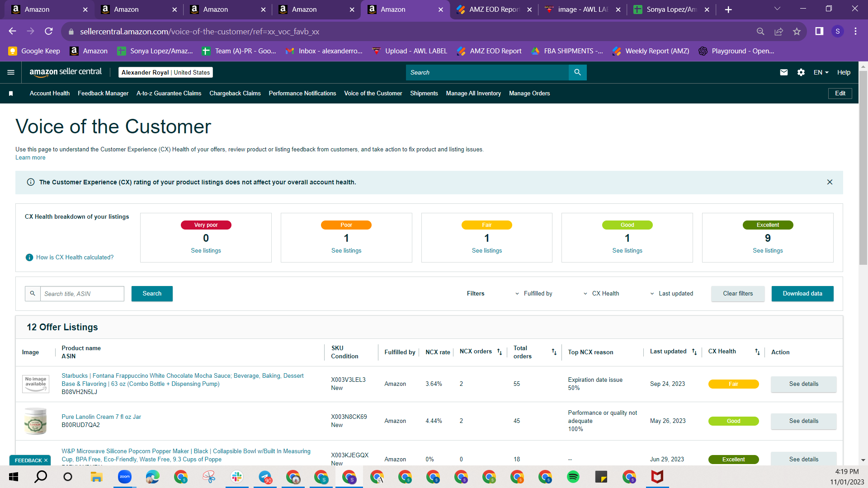Open How is CX Health calculated link
The image size is (868, 488).
[x=75, y=258]
